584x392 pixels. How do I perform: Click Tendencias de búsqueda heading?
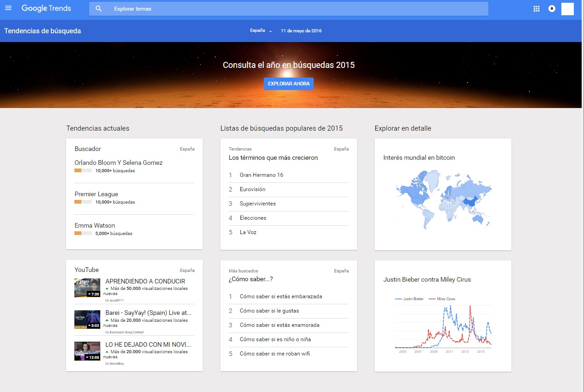[x=43, y=31]
